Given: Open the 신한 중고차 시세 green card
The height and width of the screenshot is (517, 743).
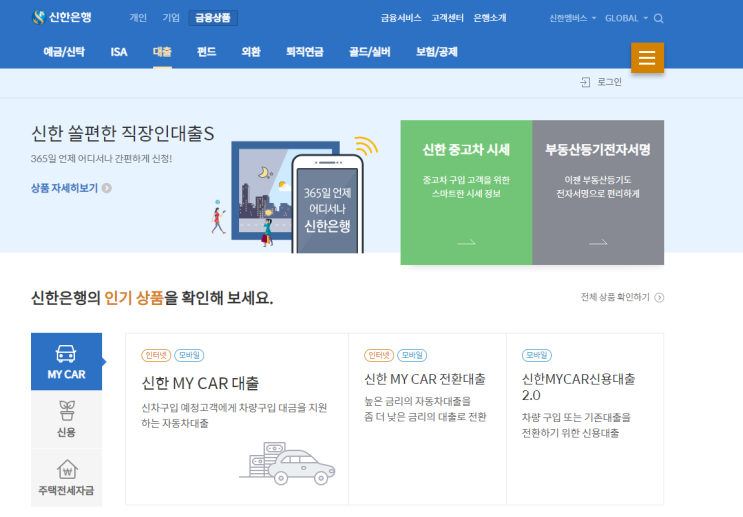Looking at the screenshot, I should click(466, 192).
